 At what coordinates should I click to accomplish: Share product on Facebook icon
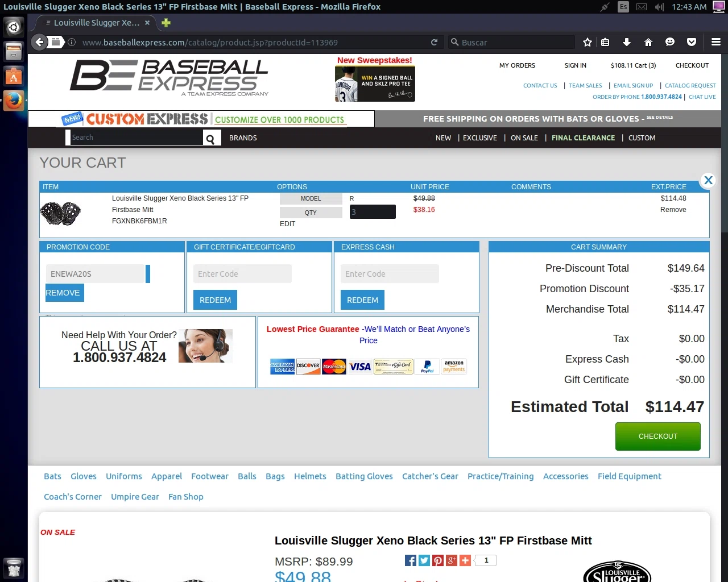click(411, 560)
